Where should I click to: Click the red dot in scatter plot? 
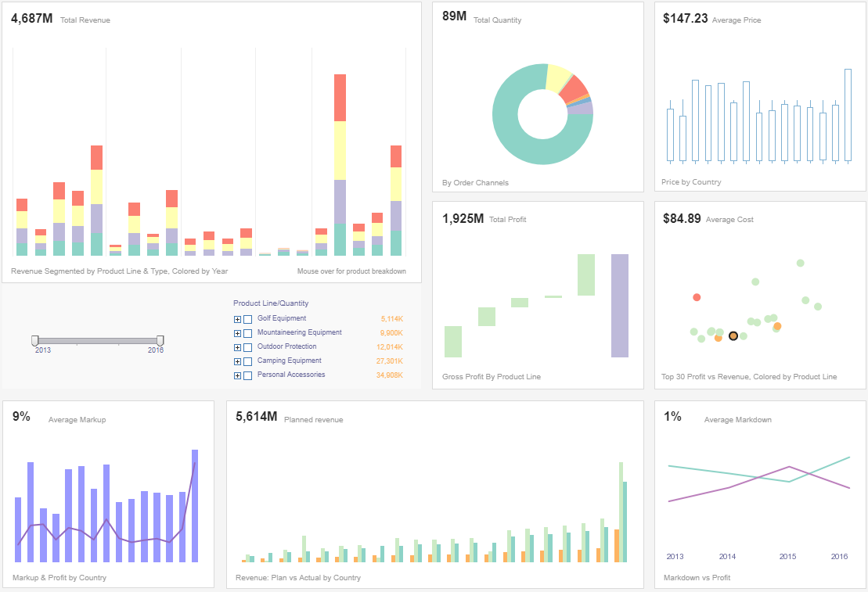[697, 297]
